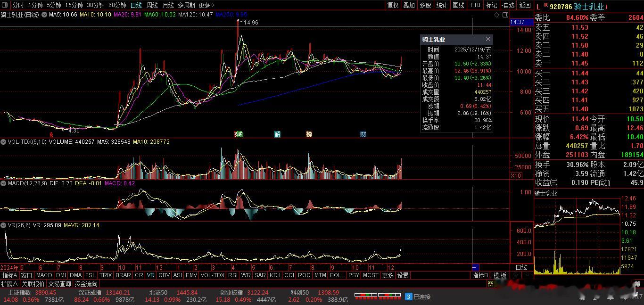This screenshot has width=644, height=305.
Task: Open the MA indicator dropdown beside 骑士乳业(日线)
Action: coord(45,15)
